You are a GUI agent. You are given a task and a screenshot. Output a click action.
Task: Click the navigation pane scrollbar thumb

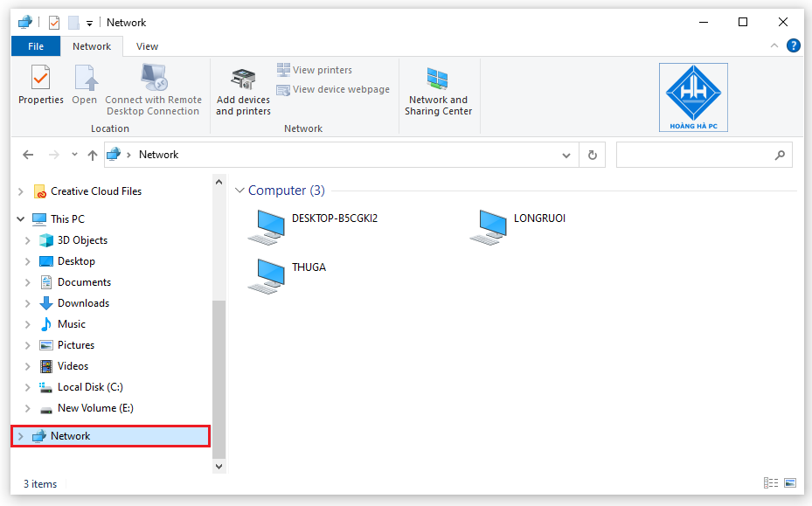click(219, 379)
